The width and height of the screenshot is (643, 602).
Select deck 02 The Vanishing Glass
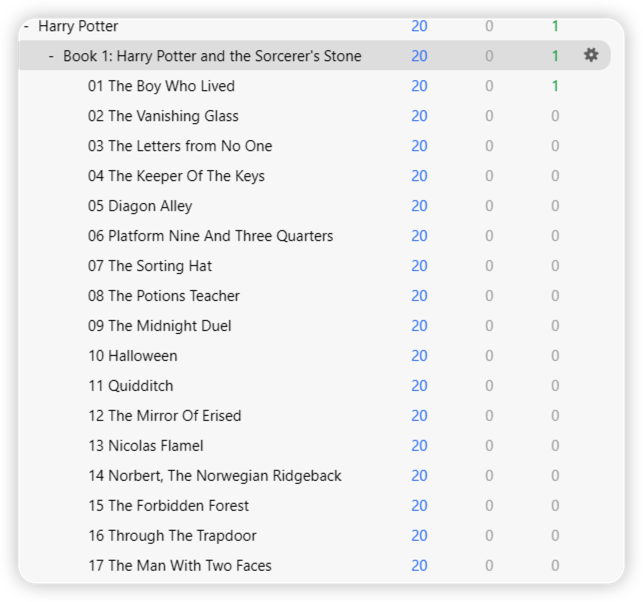pyautogui.click(x=163, y=116)
